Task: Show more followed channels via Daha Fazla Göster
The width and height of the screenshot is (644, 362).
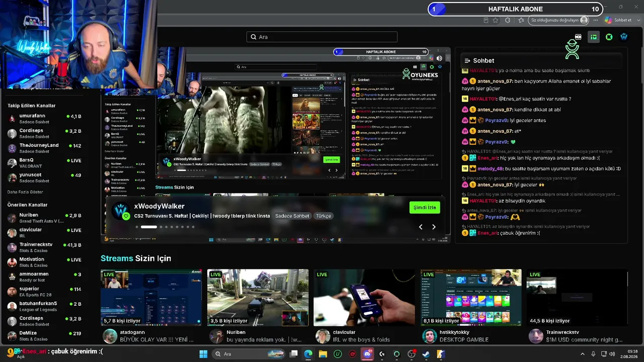Action: 25,192
